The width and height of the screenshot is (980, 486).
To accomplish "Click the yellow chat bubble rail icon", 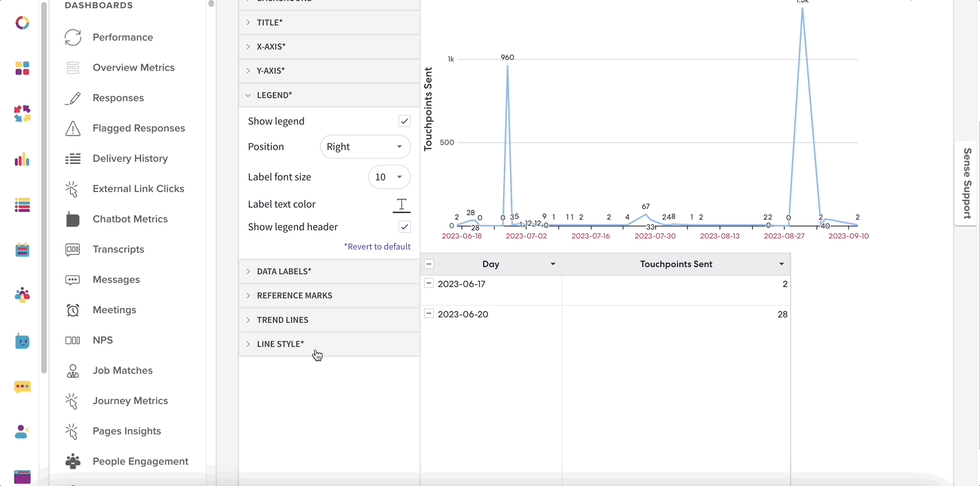I will 22,387.
